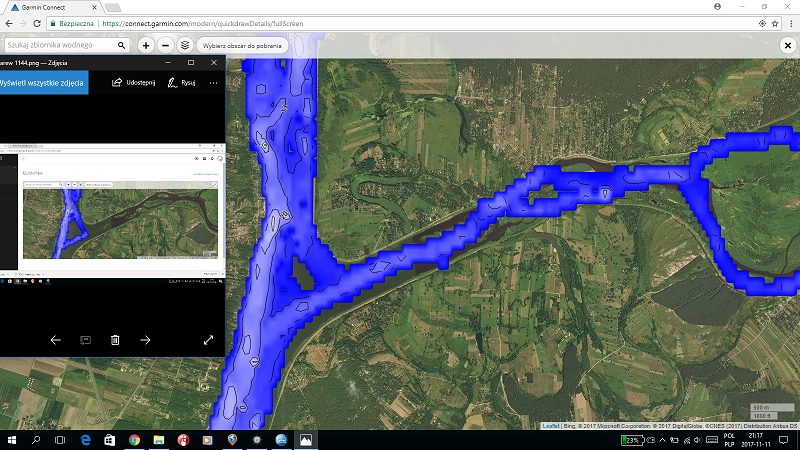Screen dimensions: 800x450
Task: Expand Photos app more options ellipsis
Action: click(213, 83)
